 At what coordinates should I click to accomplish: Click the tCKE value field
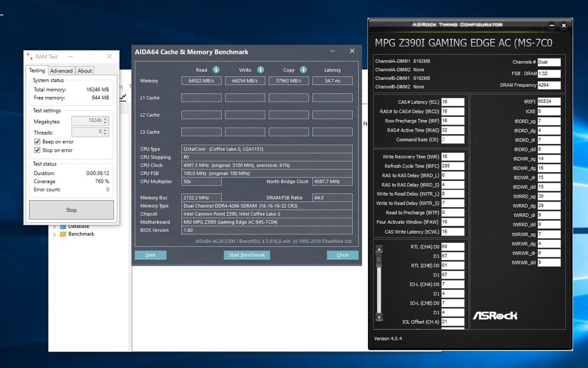[549, 111]
